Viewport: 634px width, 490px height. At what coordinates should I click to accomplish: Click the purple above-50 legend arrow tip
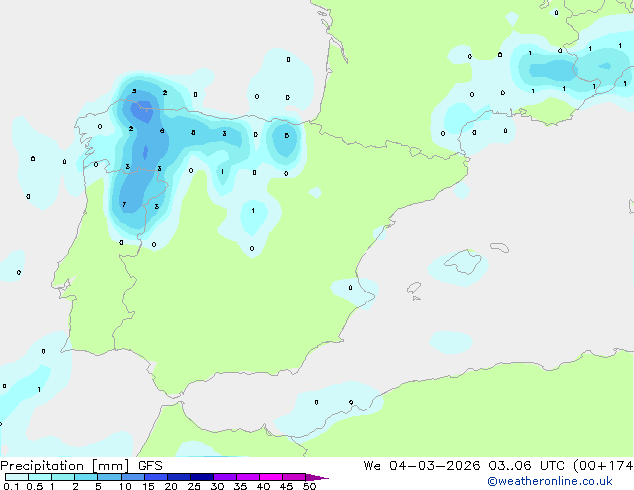click(x=317, y=477)
